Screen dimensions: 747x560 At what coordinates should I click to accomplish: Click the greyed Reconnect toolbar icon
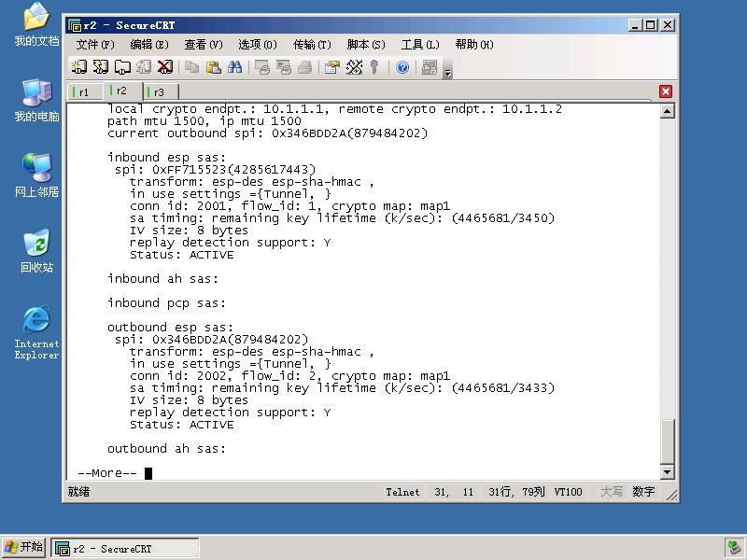tap(144, 66)
